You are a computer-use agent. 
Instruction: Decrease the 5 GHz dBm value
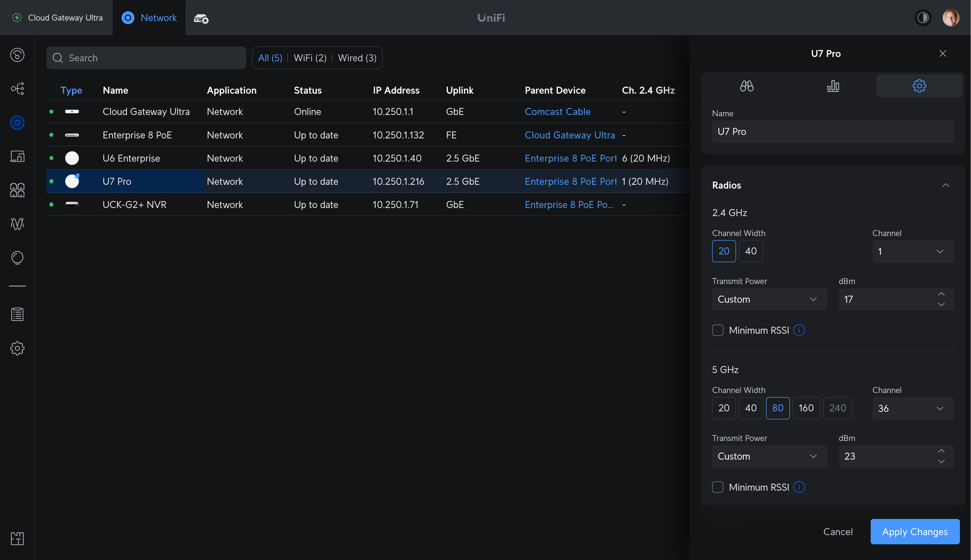[x=941, y=461]
